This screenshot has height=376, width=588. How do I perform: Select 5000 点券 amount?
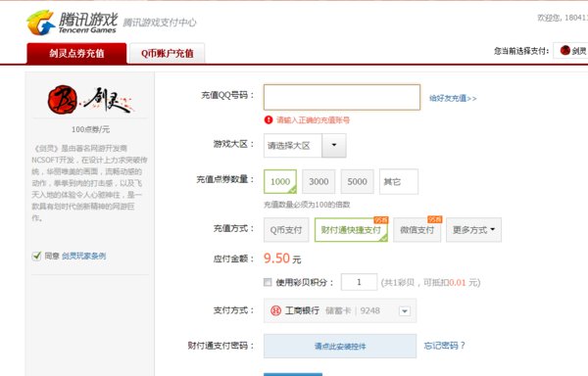tap(357, 181)
